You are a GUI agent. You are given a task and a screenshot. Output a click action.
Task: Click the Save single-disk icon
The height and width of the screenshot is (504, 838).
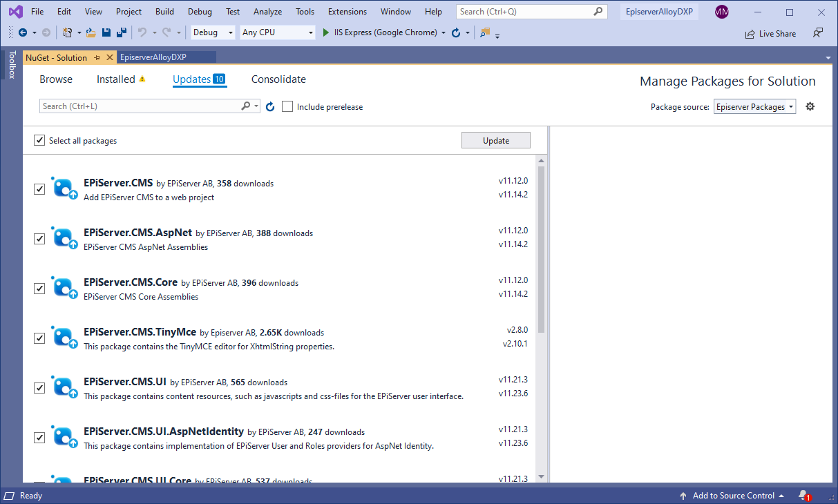106,32
